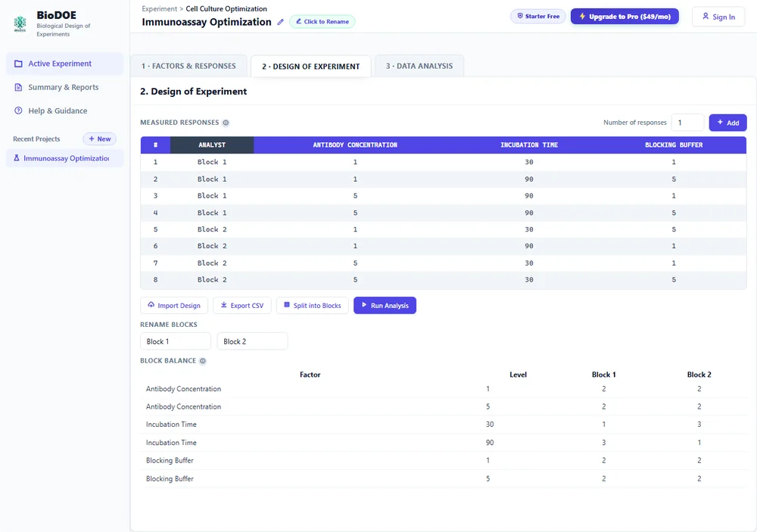Click the play icon in Run Analysis
757x532 pixels.
(x=364, y=305)
